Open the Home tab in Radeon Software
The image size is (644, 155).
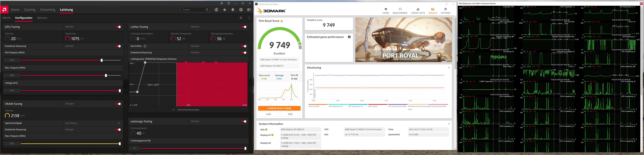coord(15,10)
